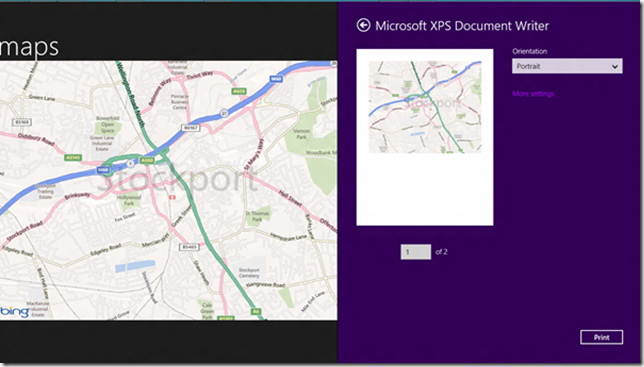Click the red hospital icon on the map
Image resolution: width=644 pixels, height=367 pixels.
[x=172, y=197]
